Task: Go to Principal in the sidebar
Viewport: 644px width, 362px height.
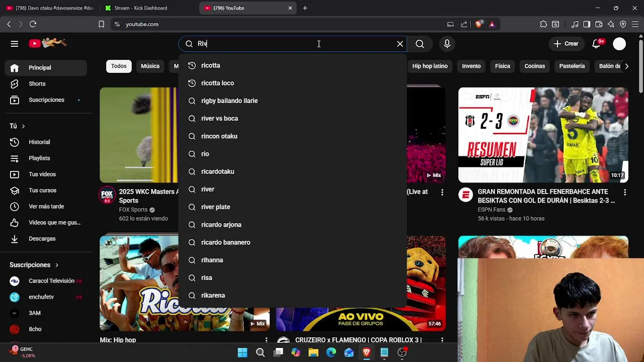Action: pos(46,67)
